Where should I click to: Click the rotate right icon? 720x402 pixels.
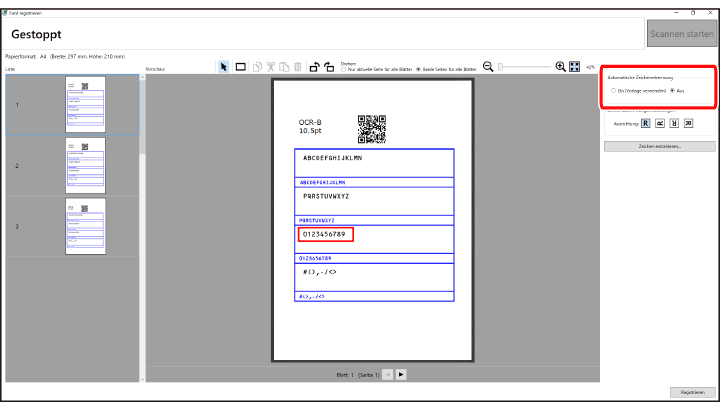point(328,67)
